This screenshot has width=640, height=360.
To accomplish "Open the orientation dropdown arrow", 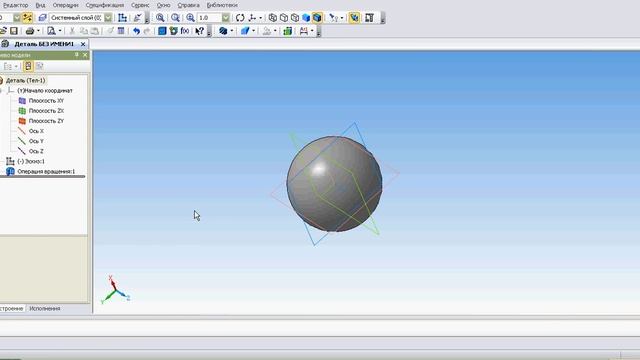I will [x=260, y=18].
